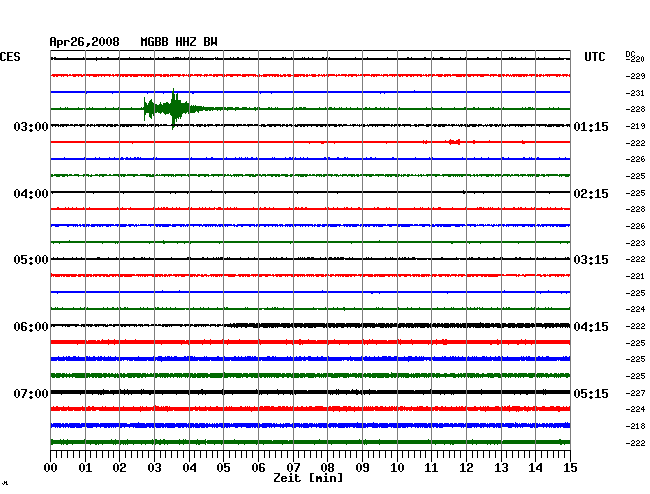Screen dimensions: 650x494
Task: Select minute tick label 03
Action: coord(154,467)
